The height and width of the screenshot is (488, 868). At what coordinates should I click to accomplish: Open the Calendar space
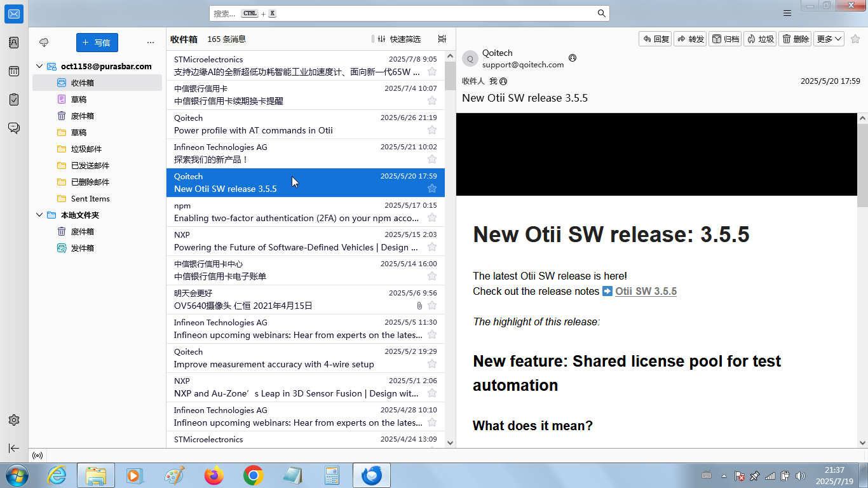coord(14,71)
